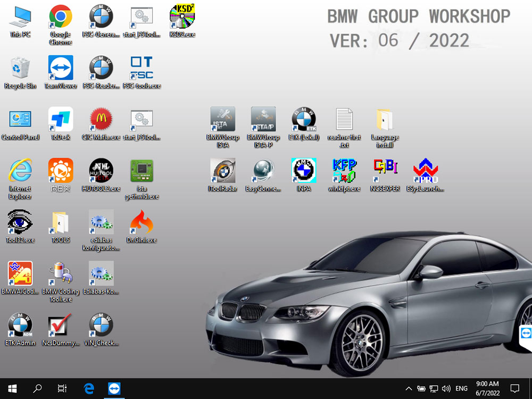Launch NCSEXPER coding tool
Screen dimensions: 532x399
pos(385,171)
